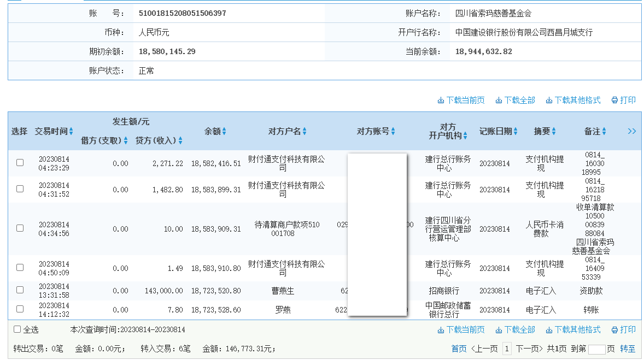Select opening balance 18,580,145.29
The width and height of the screenshot is (644, 360).
pyautogui.click(x=167, y=52)
